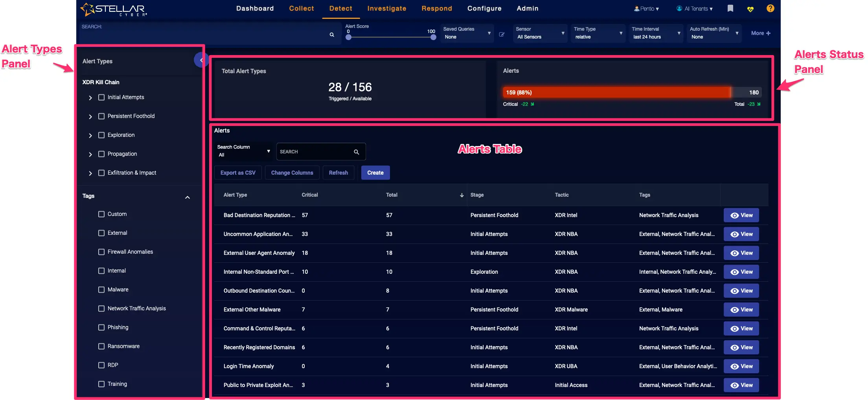The height and width of the screenshot is (400, 868).
Task: Open the Time Interval dropdown
Action: pos(656,33)
